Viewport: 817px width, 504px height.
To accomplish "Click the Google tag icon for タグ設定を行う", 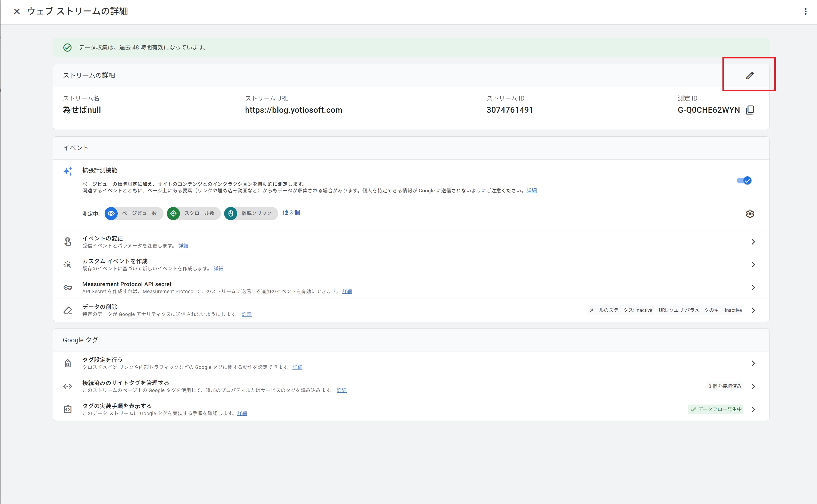I will pyautogui.click(x=68, y=363).
